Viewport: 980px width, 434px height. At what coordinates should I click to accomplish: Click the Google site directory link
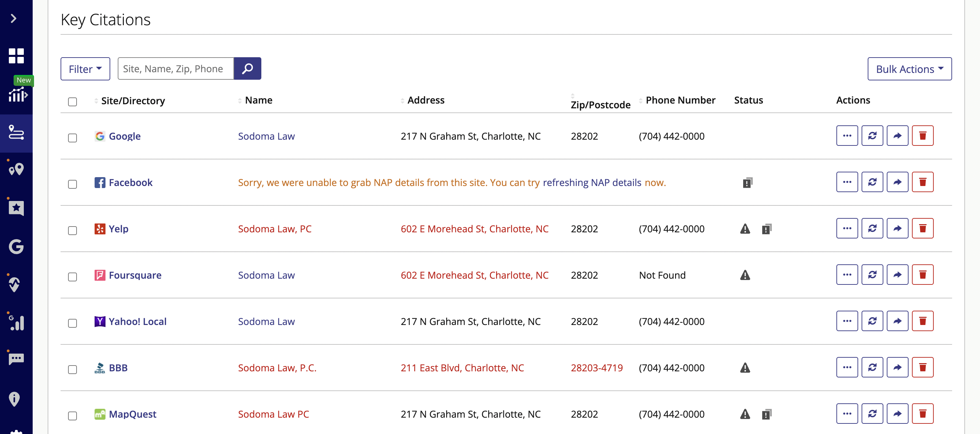[125, 135]
